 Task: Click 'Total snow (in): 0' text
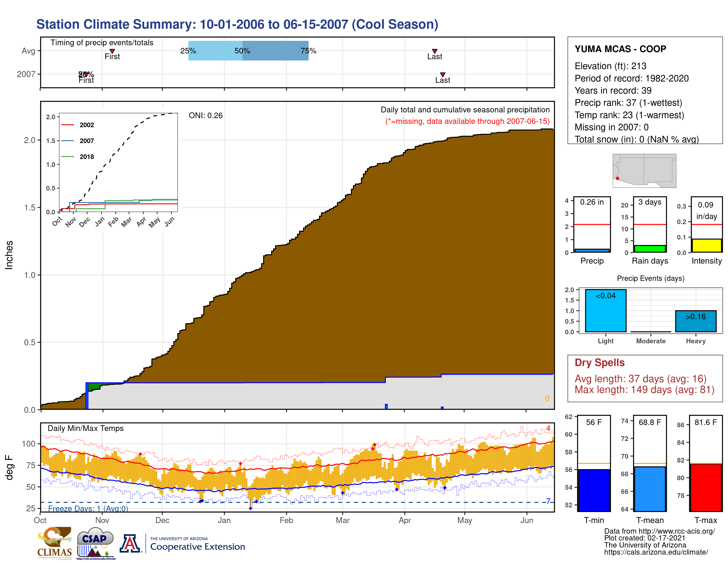(x=609, y=139)
